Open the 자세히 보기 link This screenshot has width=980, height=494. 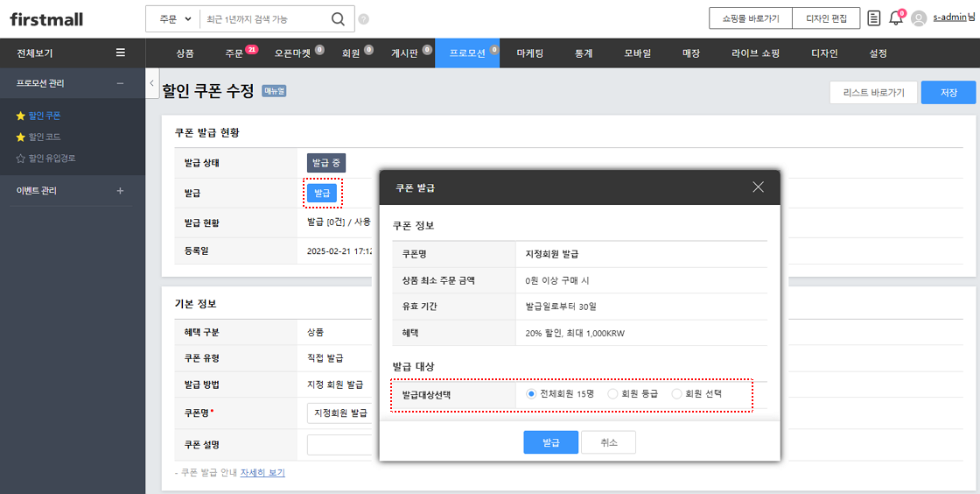coord(262,473)
